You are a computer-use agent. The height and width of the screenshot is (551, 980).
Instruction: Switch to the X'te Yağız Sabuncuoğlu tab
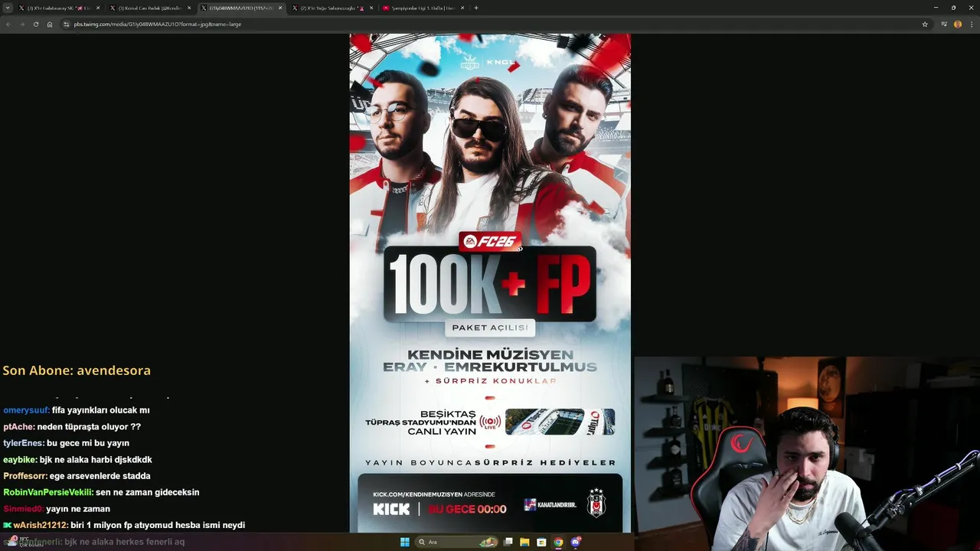pyautogui.click(x=332, y=8)
